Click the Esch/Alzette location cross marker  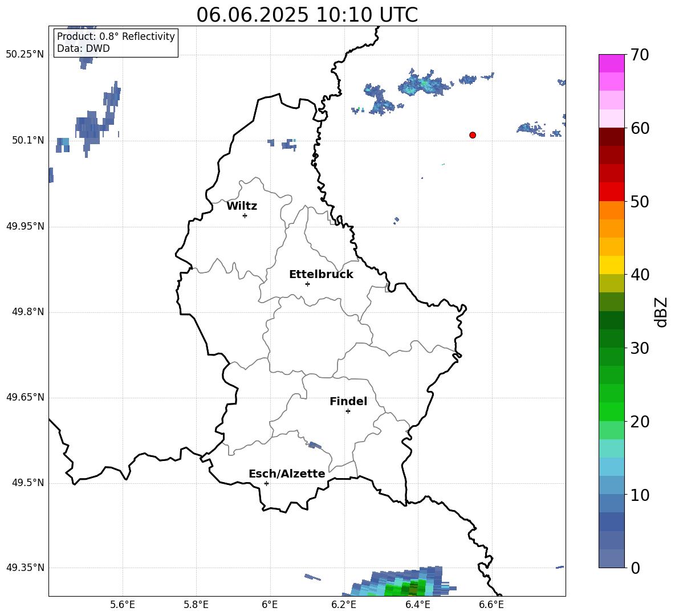[x=266, y=483]
